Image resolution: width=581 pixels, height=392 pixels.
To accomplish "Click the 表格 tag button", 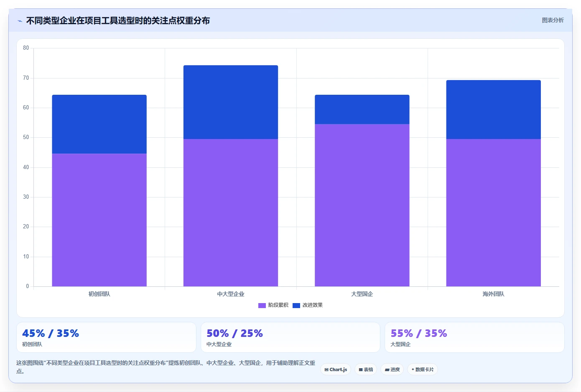I will point(366,369).
